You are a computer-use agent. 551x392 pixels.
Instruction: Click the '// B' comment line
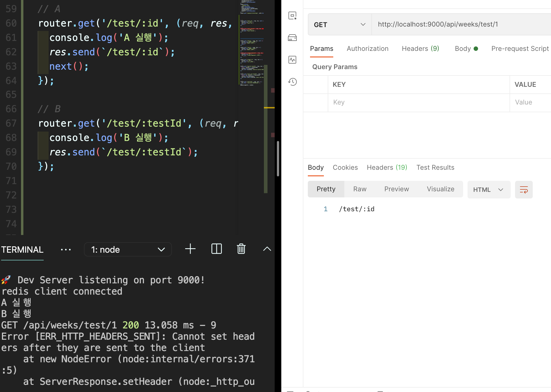[x=49, y=109]
